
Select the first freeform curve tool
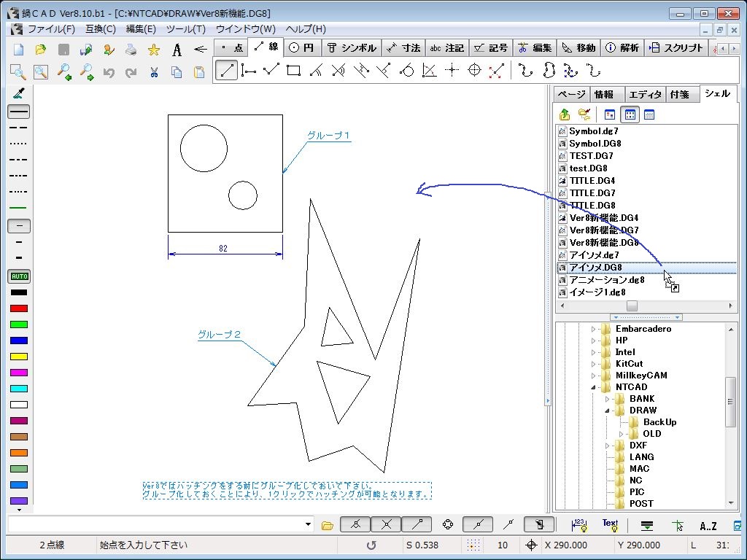point(525,71)
